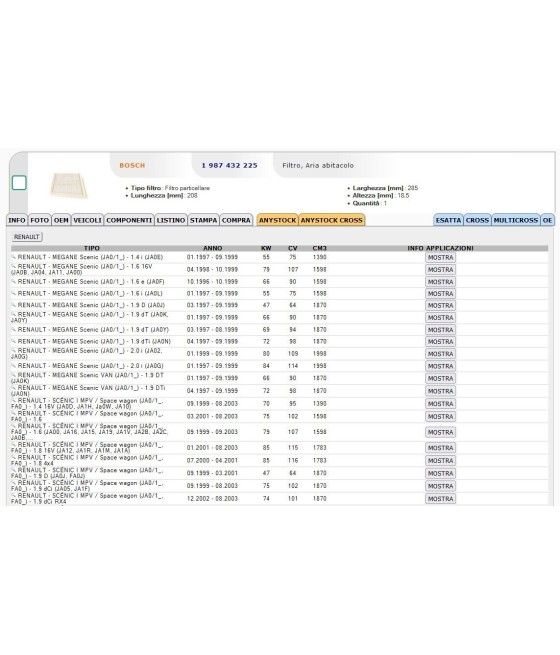
Task: Click MOSTRA for Megane Scenic VAN 1.9 DTi
Action: (440, 391)
